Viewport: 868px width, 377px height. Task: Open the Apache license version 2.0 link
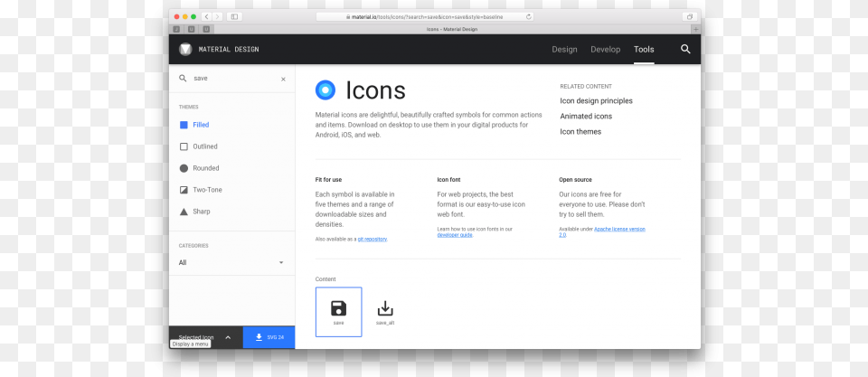tap(619, 230)
